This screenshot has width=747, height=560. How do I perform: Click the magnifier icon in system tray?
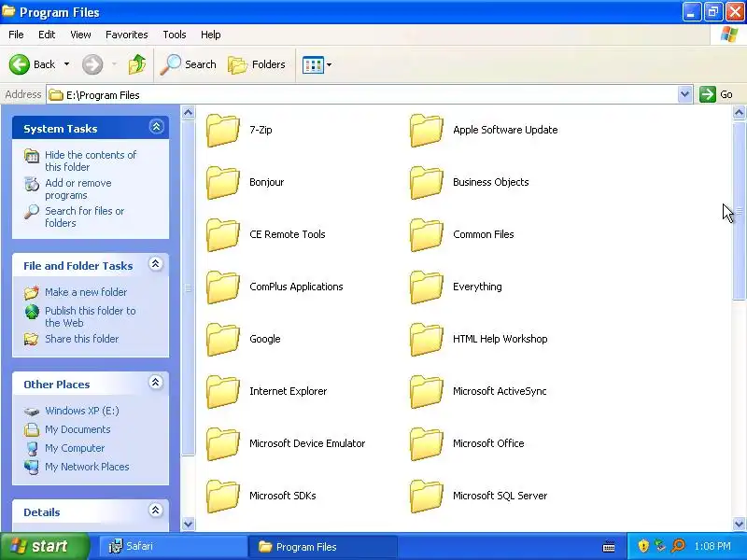pyautogui.click(x=678, y=546)
